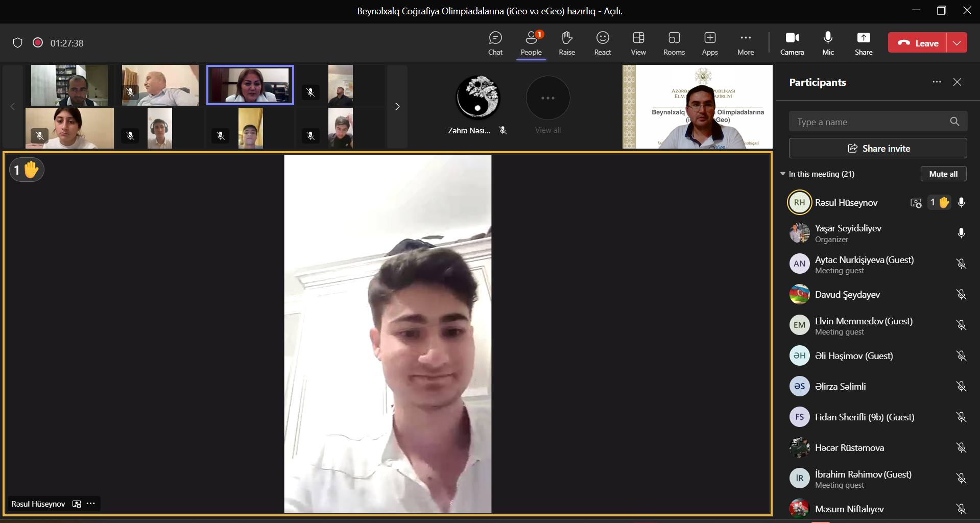Click the Raise hand icon
Viewport: 980px width, 523px height.
click(x=566, y=43)
